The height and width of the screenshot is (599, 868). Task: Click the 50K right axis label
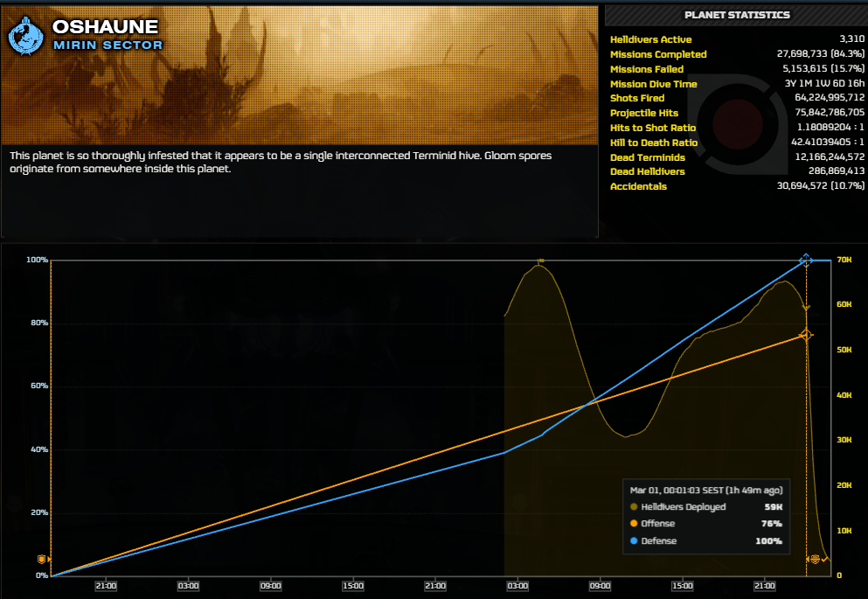click(844, 350)
